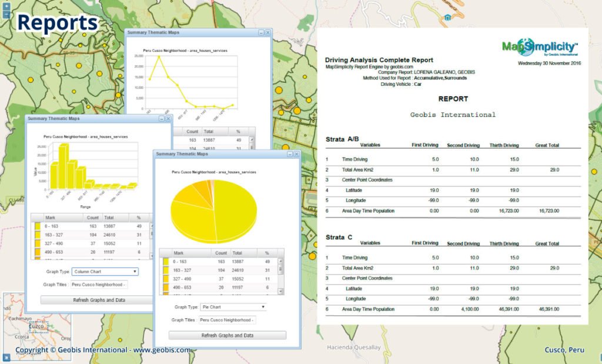Close the column chart Summary Thematic Maps window
Viewport: 602px width, 364px height.
click(168, 119)
